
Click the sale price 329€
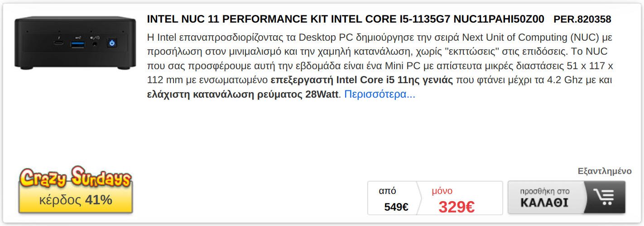coord(457,207)
